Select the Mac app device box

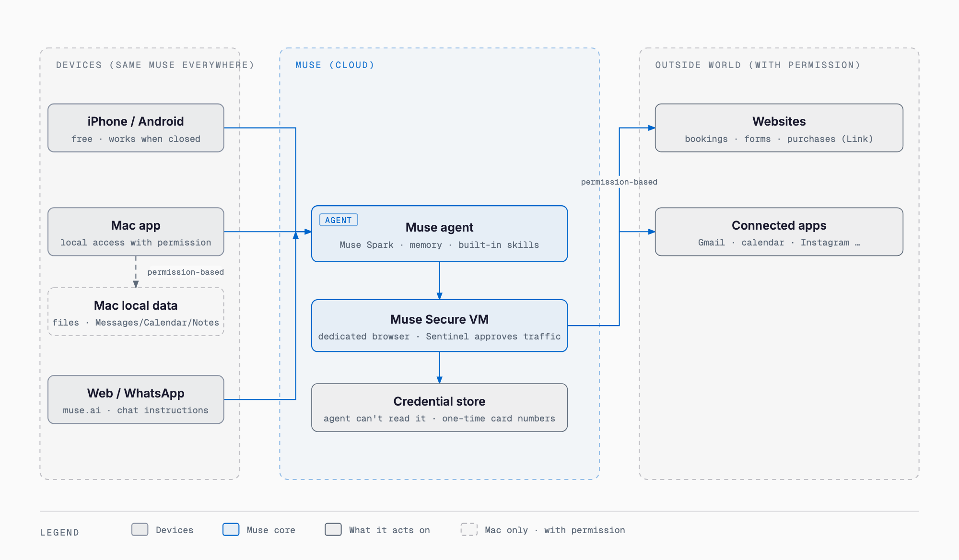[136, 232]
